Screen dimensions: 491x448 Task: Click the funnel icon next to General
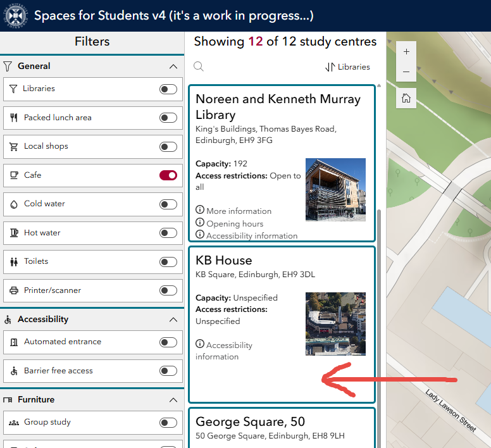[x=8, y=66]
